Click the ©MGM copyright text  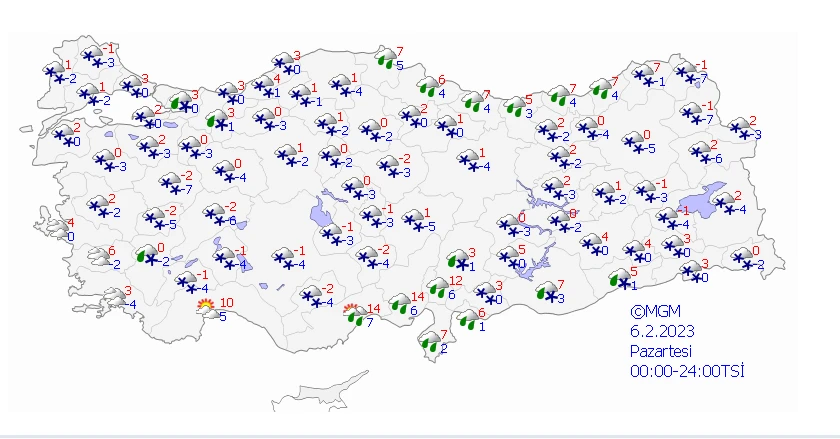click(x=656, y=311)
